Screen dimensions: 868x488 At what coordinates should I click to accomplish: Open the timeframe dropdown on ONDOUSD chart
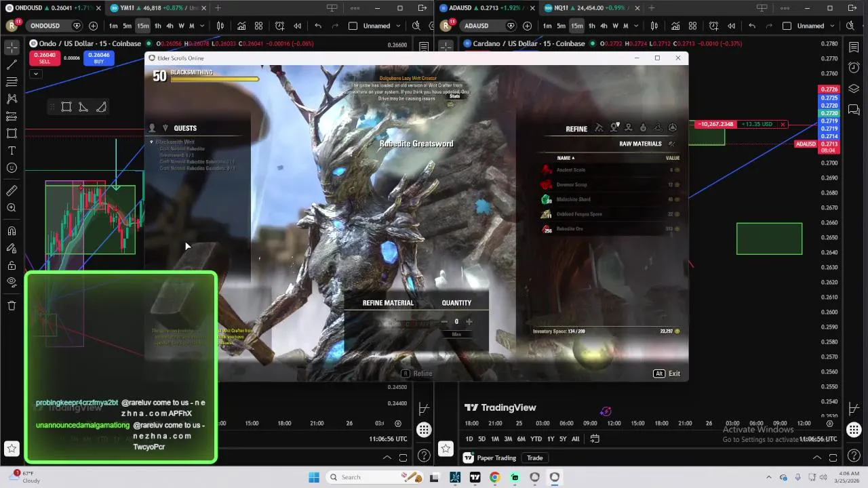pyautogui.click(x=201, y=26)
